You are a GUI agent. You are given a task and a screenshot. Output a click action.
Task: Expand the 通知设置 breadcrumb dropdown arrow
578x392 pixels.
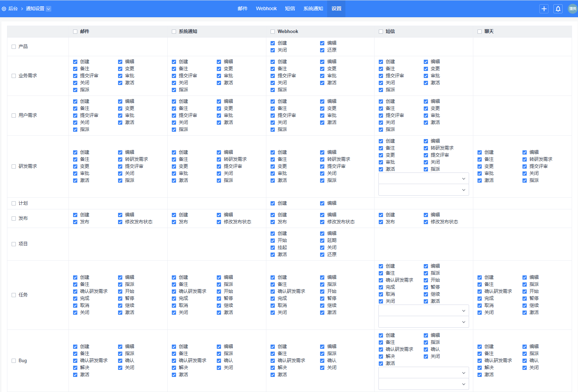pyautogui.click(x=48, y=9)
